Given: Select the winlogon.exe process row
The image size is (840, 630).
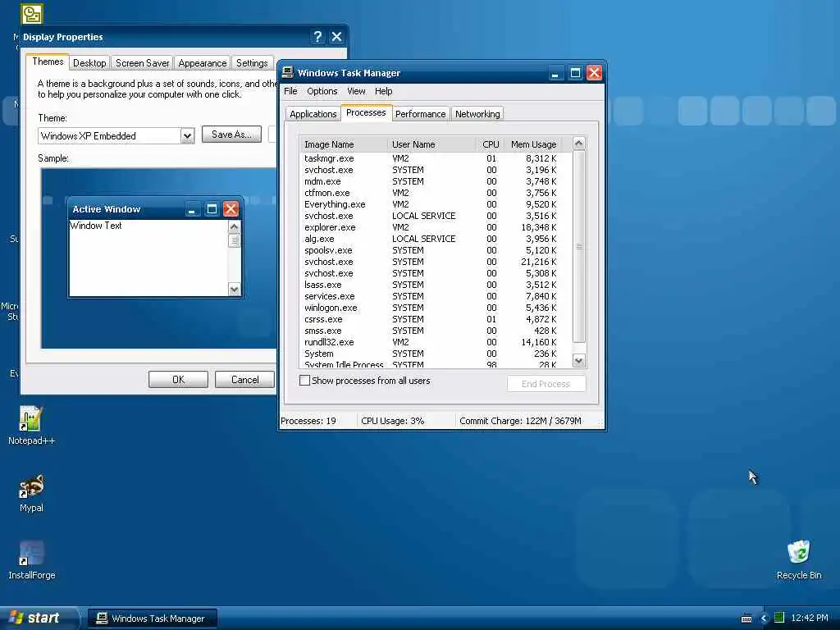Looking at the screenshot, I should pos(436,308).
